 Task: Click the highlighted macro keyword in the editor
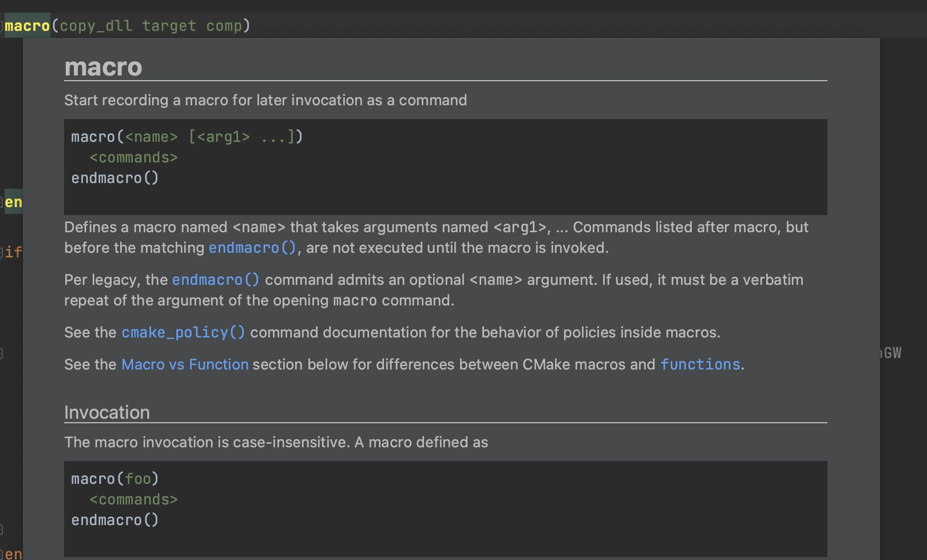(x=27, y=26)
